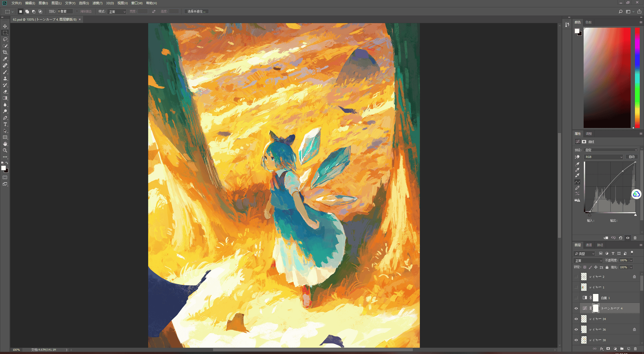The image size is (644, 354).
Task: Select the Hand tool
Action: (x=5, y=144)
